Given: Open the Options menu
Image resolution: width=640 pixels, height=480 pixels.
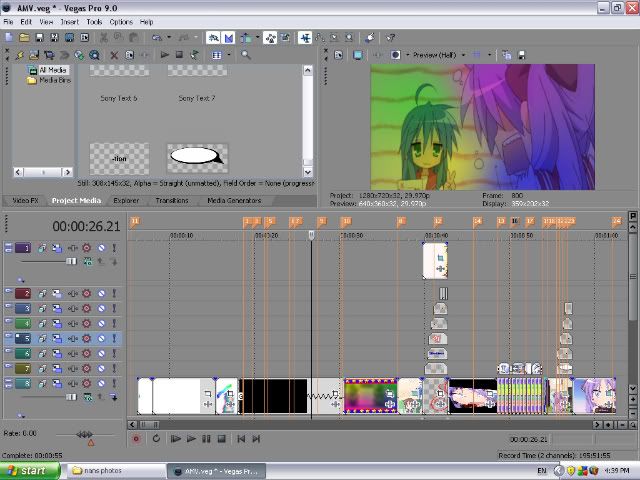Looking at the screenshot, I should 121,22.
